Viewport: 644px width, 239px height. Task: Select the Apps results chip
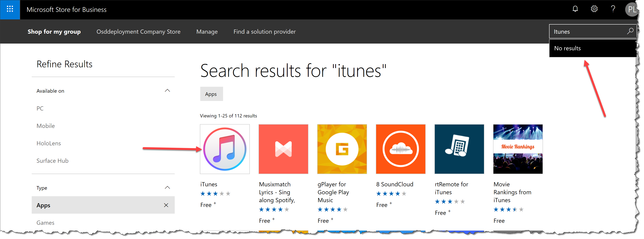click(211, 94)
